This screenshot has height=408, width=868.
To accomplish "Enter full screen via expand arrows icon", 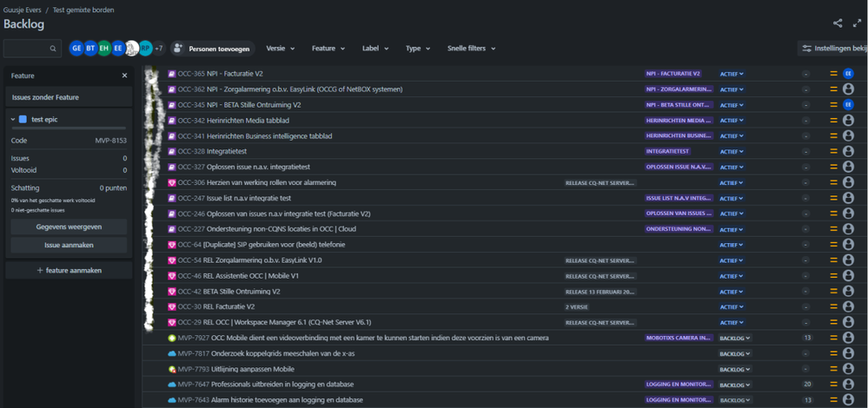I will pos(858,23).
